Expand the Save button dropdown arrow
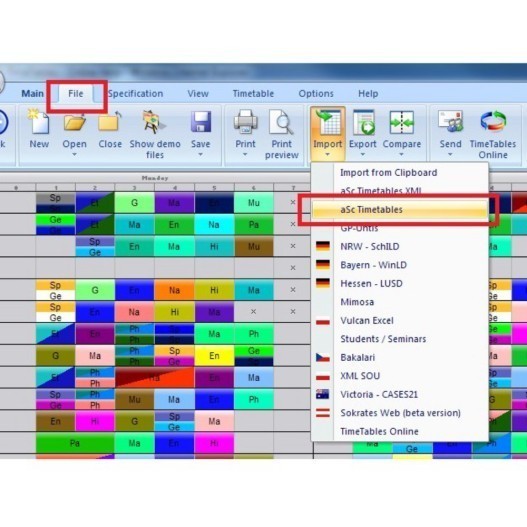527x527 pixels. (x=201, y=155)
